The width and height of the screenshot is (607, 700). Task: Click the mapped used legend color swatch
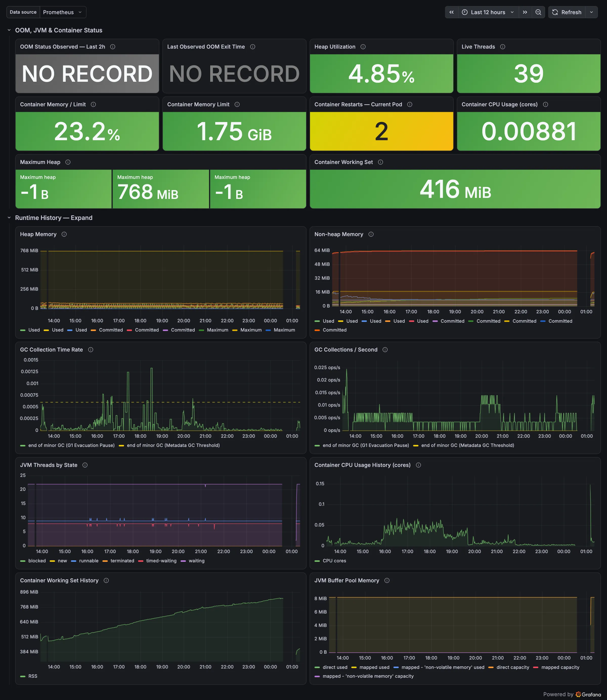pos(354,667)
